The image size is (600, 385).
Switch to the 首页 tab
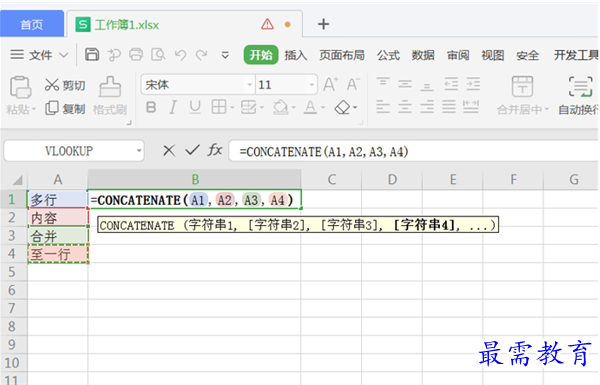[x=32, y=24]
